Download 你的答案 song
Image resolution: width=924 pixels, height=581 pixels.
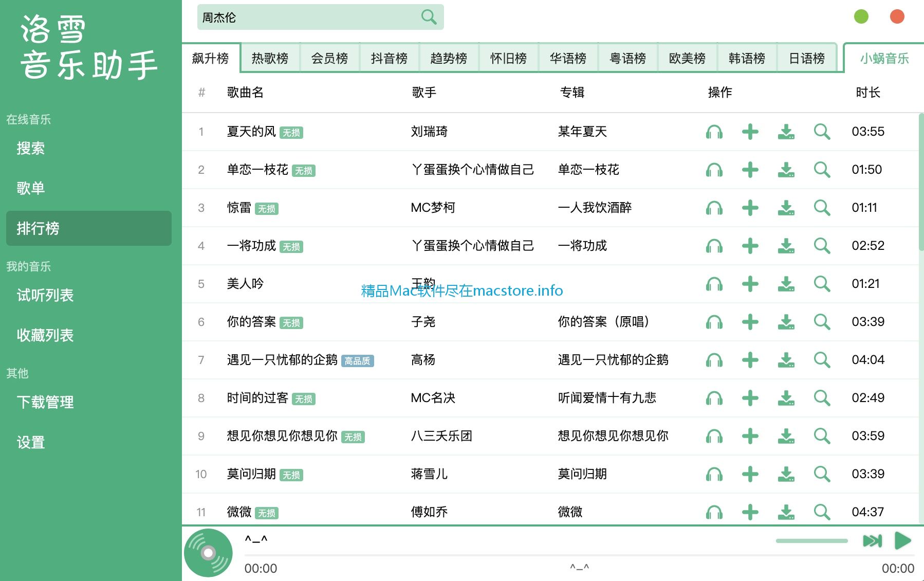(x=786, y=322)
